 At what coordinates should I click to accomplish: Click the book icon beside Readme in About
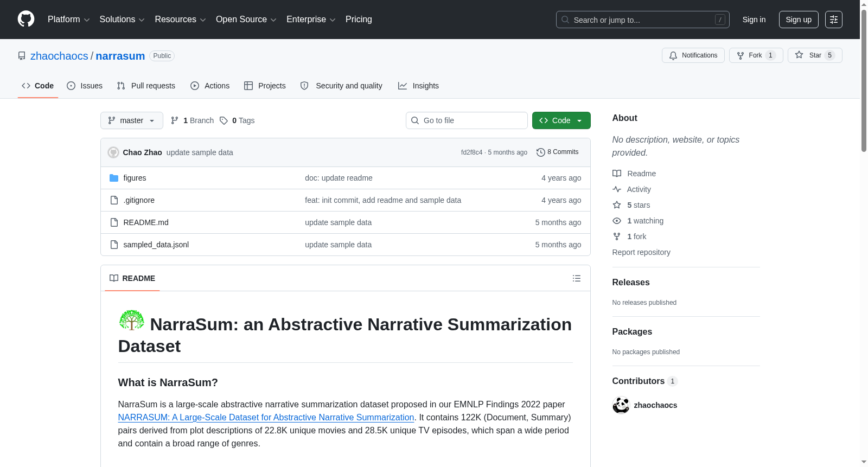pos(617,174)
